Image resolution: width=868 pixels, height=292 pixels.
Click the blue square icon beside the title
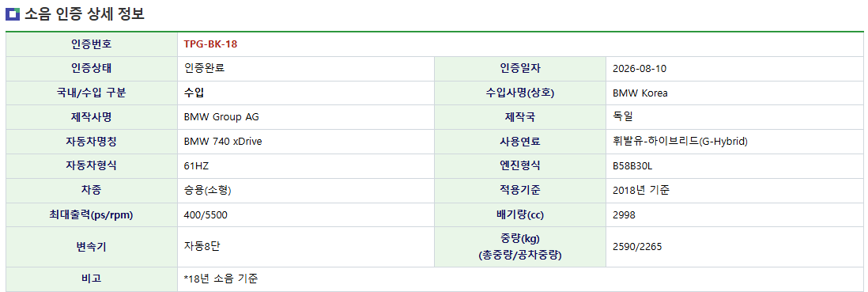coord(12,14)
